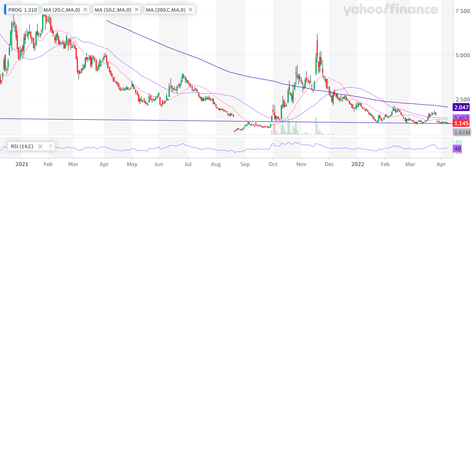Click the Jul date axis label

pos(188,164)
